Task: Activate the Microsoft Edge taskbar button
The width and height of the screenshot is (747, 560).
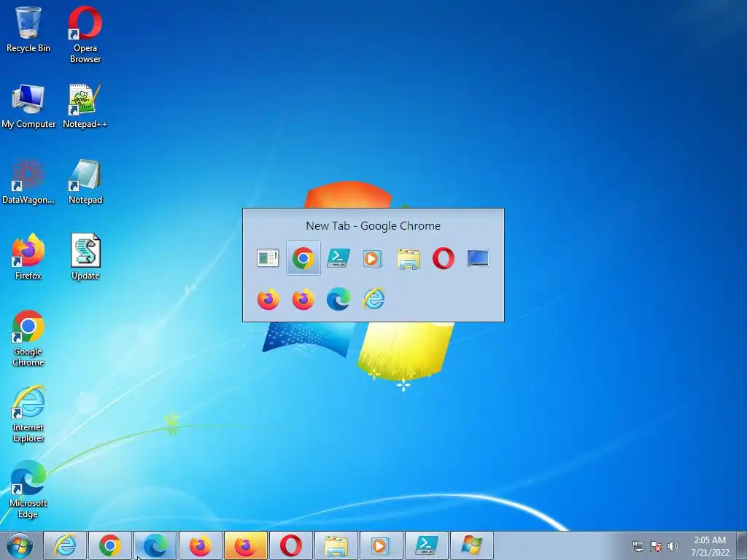Action: [x=155, y=545]
